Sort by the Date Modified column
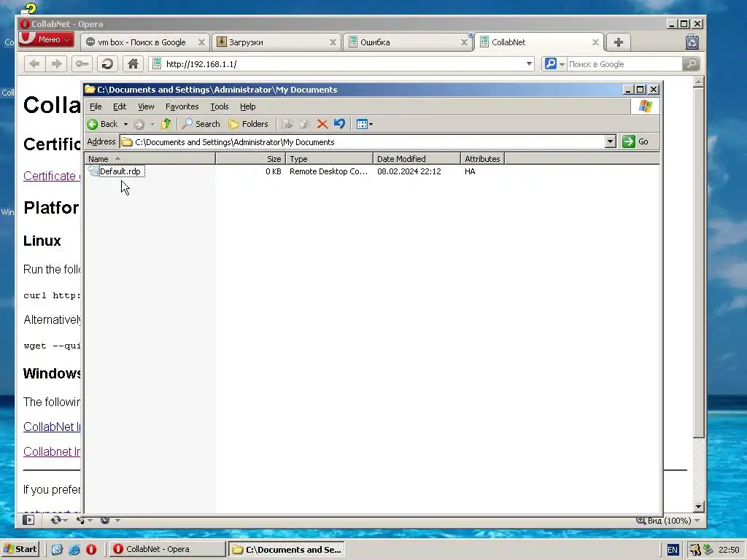This screenshot has width=747, height=560. point(417,159)
